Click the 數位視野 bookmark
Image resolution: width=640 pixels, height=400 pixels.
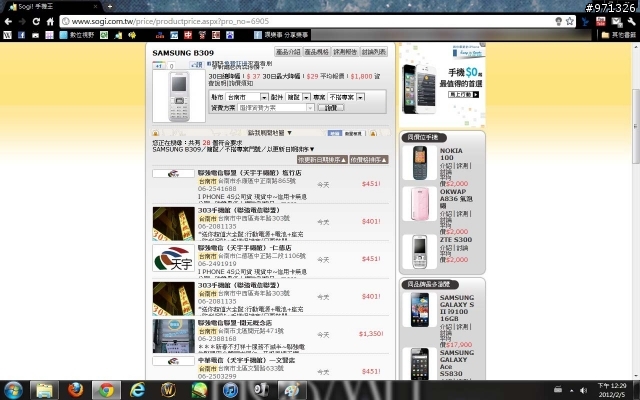[77, 35]
